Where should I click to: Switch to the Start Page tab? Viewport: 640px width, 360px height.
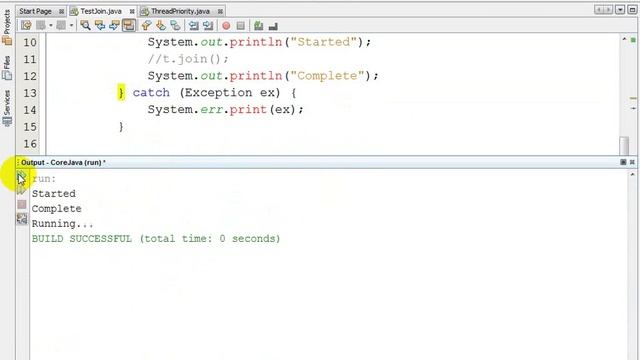36,11
